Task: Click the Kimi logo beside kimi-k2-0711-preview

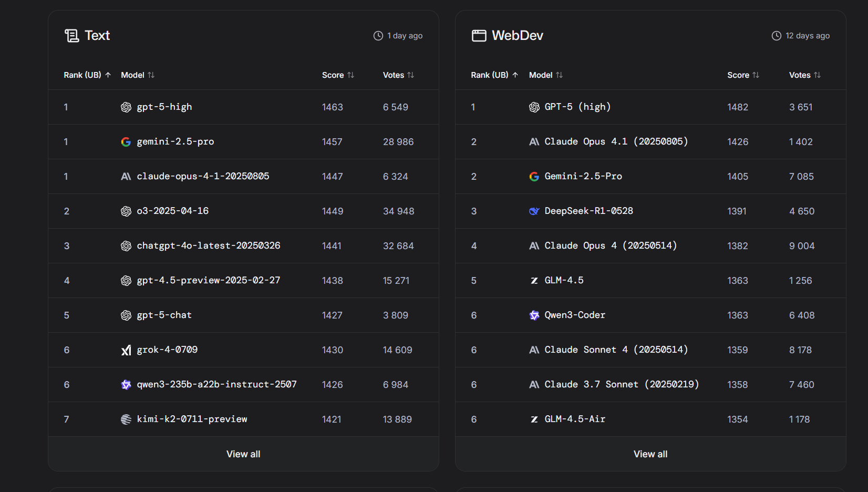Action: pos(126,419)
